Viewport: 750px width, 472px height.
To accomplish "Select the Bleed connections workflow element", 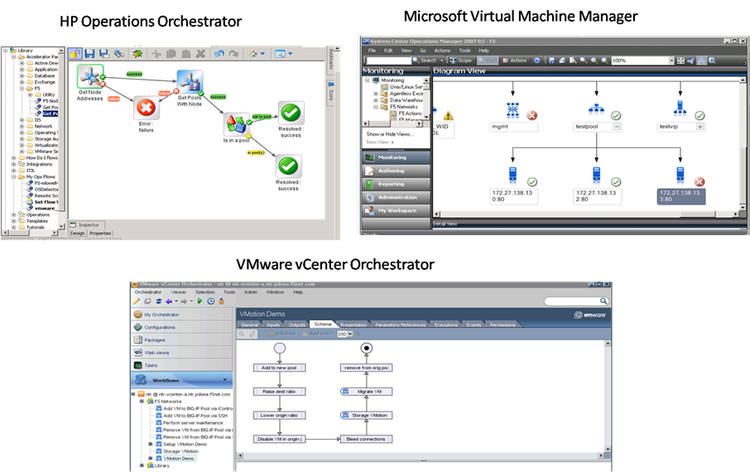I will coord(366,439).
